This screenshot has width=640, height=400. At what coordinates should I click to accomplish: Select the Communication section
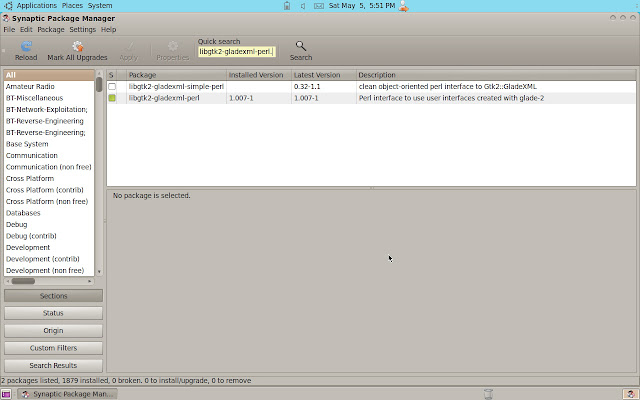(49, 156)
